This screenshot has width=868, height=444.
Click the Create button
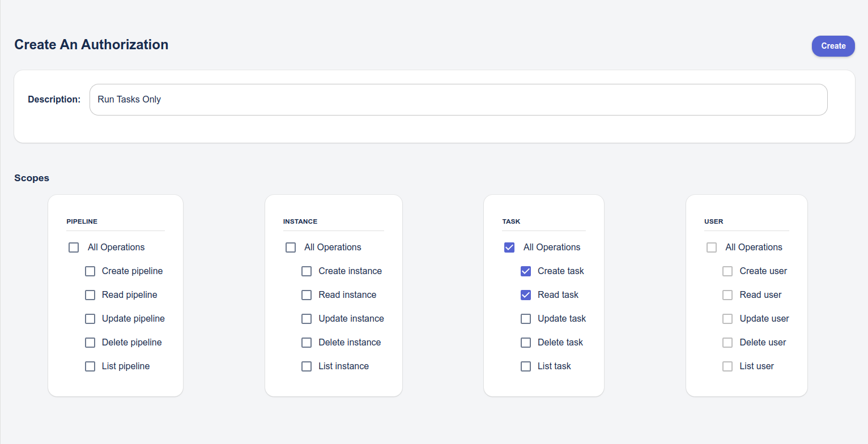click(x=833, y=46)
